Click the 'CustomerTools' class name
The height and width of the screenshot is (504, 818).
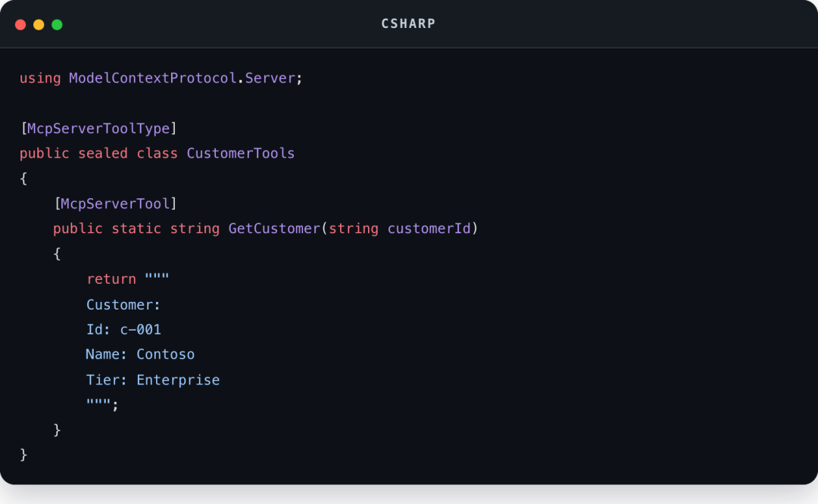(x=241, y=153)
